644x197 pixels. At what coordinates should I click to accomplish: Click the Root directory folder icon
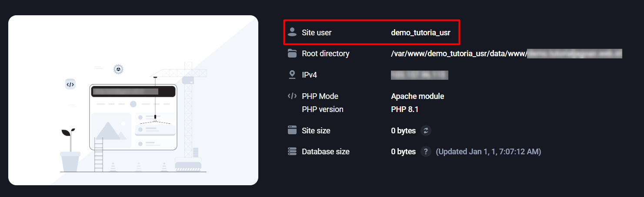(x=292, y=54)
